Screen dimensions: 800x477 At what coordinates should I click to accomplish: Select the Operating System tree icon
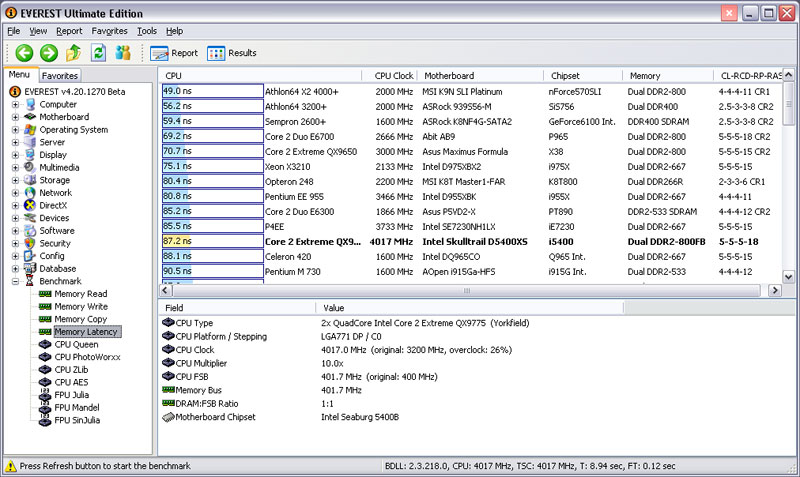(x=31, y=130)
